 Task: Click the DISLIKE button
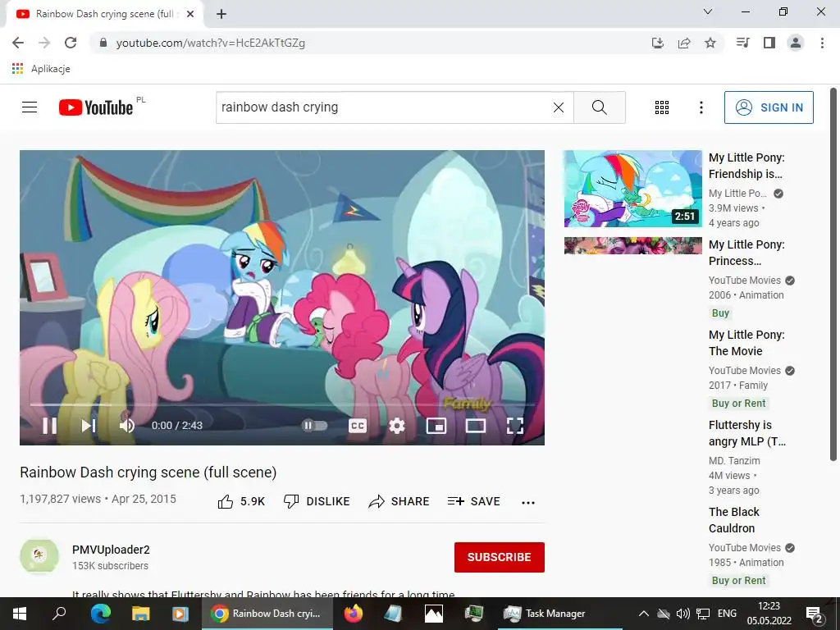coord(317,501)
